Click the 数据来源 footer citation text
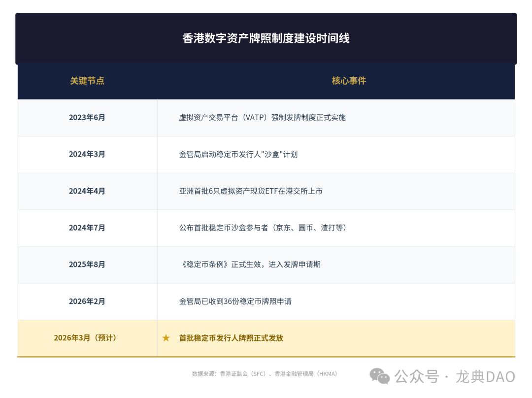The image size is (532, 398). (265, 373)
